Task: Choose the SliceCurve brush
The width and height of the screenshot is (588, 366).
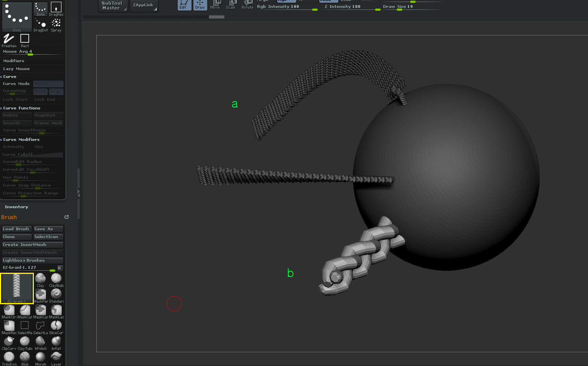Action: click(56, 326)
